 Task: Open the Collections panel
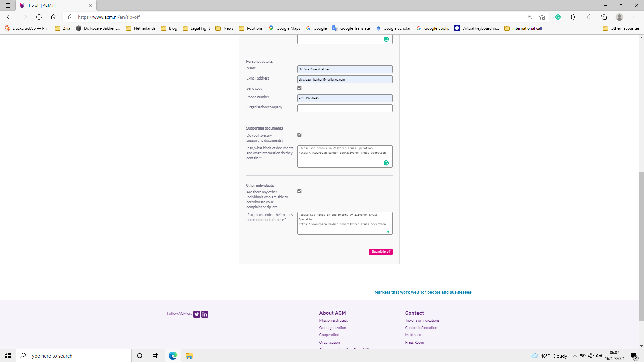(x=604, y=17)
